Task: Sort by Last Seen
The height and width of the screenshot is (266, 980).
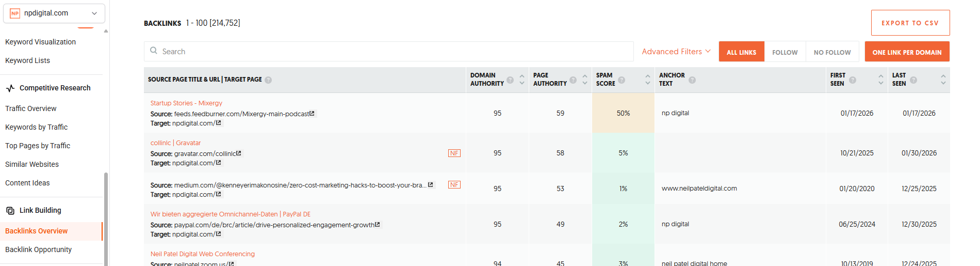Action: [x=943, y=80]
